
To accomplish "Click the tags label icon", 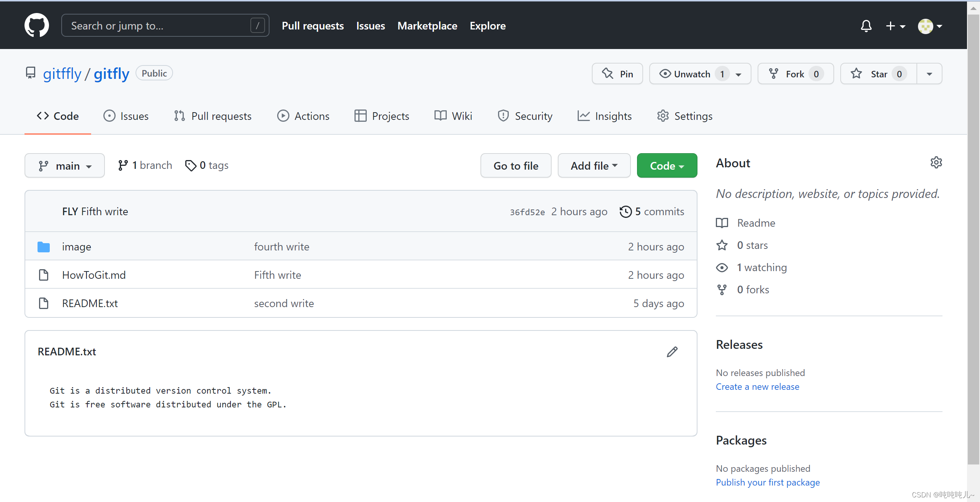I will [190, 165].
